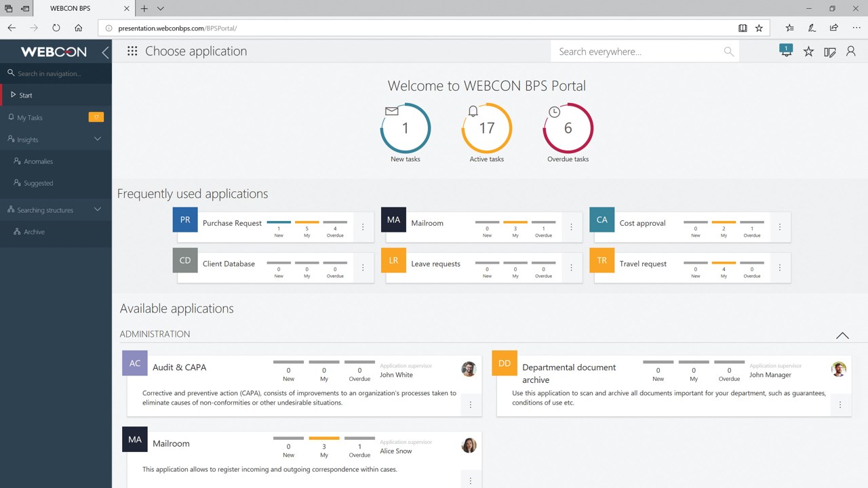The image size is (868, 488).
Task: Click the browser add notes pen icon
Action: [x=812, y=28]
